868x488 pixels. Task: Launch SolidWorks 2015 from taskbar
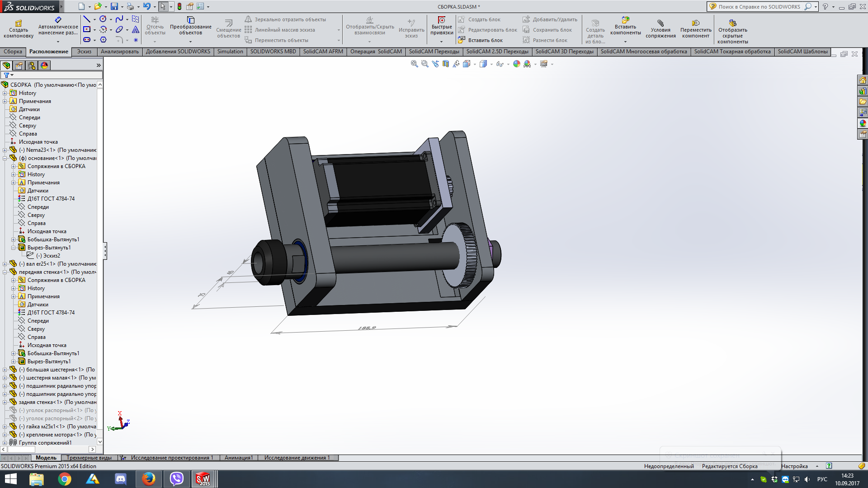(x=203, y=479)
